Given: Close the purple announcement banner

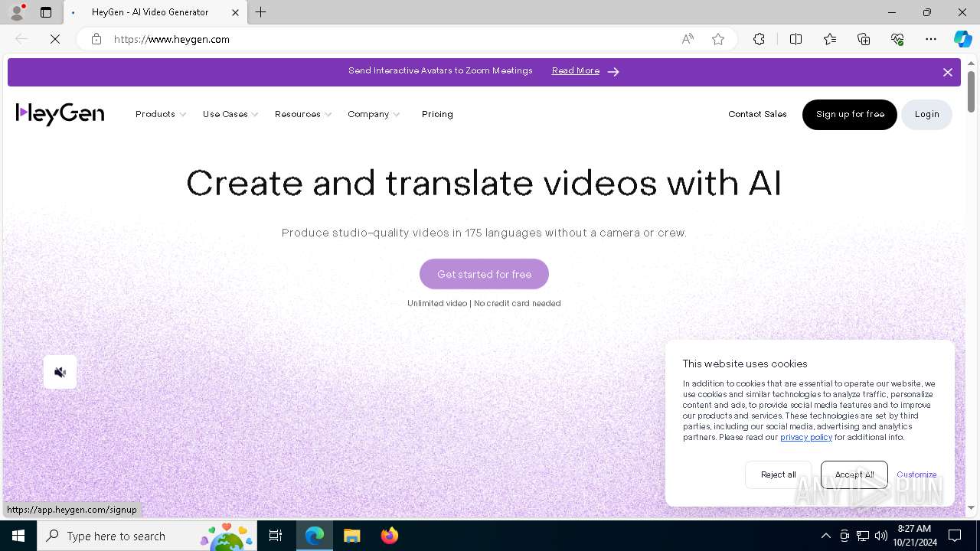Looking at the screenshot, I should click(947, 72).
